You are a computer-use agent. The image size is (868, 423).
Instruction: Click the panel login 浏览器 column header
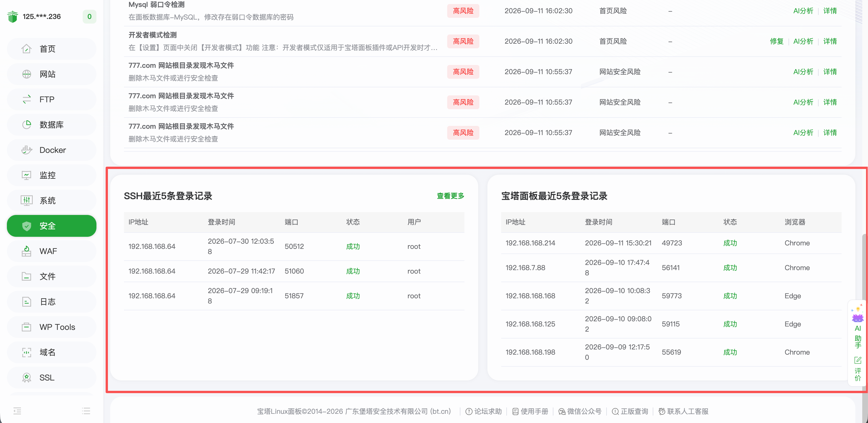coord(795,222)
